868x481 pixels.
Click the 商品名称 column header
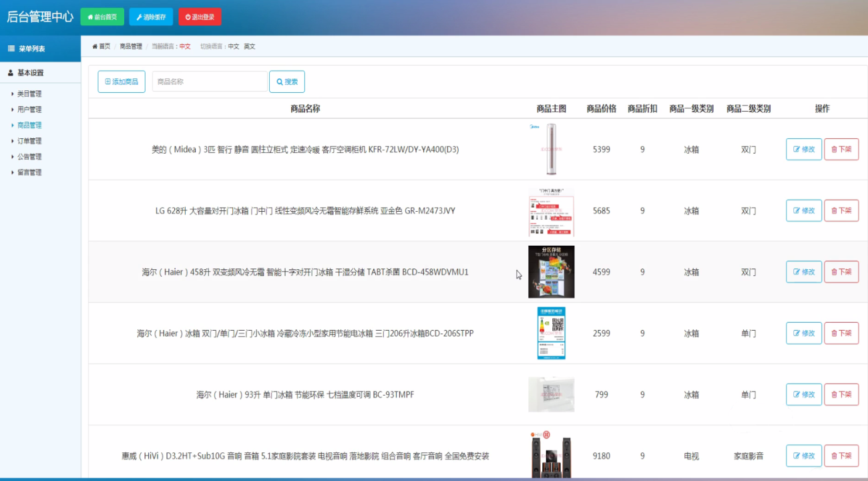(x=305, y=109)
